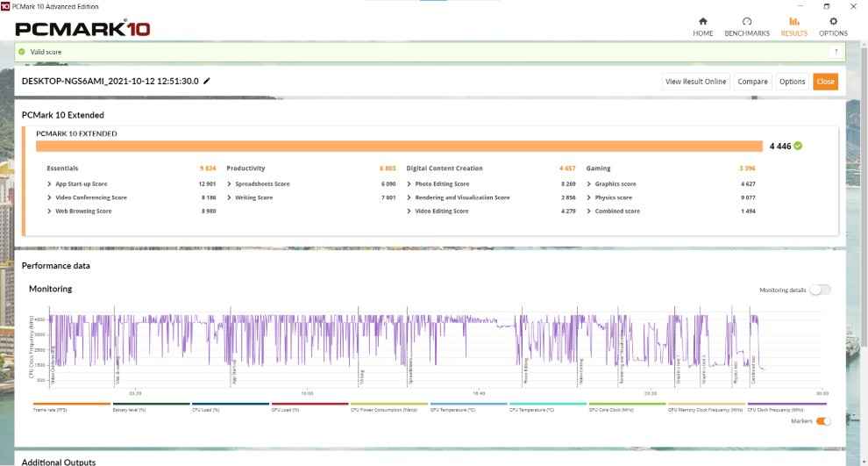Select CPU Power Consumption legend swatch

[x=389, y=404]
